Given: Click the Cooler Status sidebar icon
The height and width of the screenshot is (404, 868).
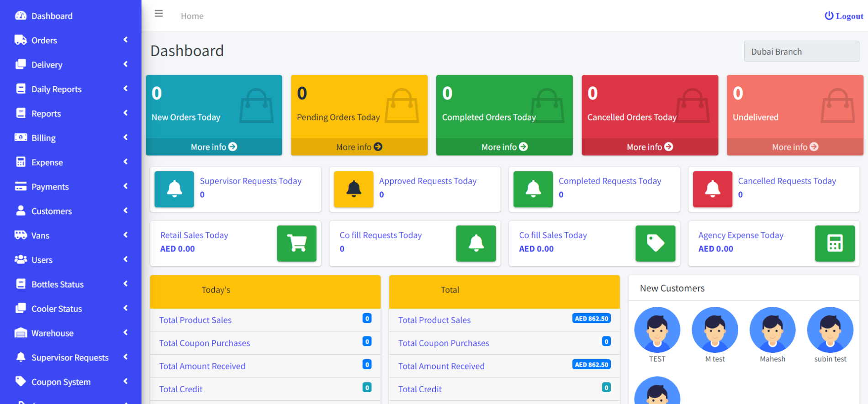Looking at the screenshot, I should coord(21,308).
